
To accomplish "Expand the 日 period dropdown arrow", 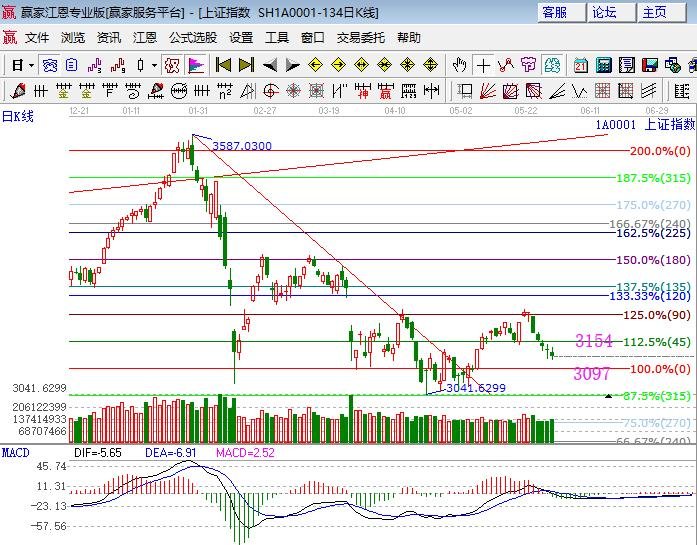I will pos(32,65).
